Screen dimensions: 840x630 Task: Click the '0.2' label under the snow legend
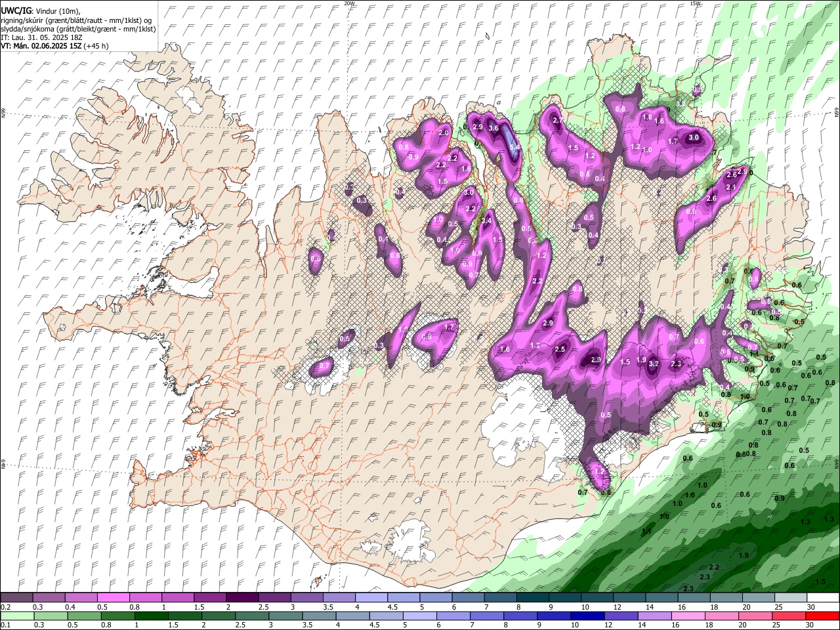click(x=5, y=607)
